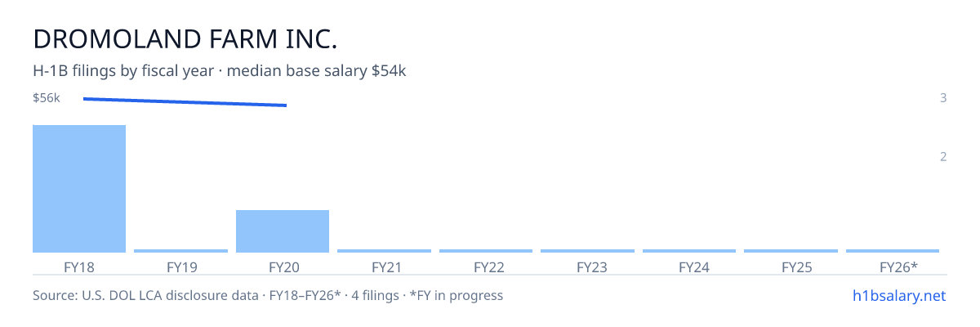Click the $56k salary axis label
This screenshot has height=327, width=980.
tap(47, 98)
